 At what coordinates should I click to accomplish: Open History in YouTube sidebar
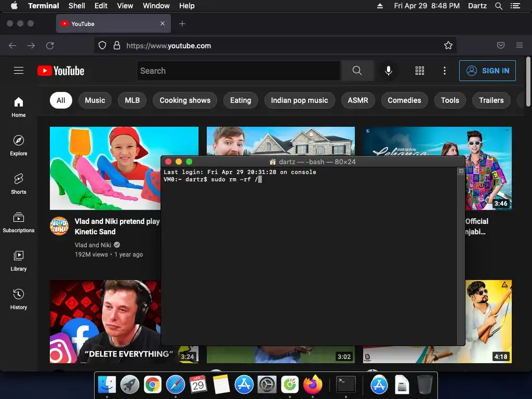(x=19, y=299)
